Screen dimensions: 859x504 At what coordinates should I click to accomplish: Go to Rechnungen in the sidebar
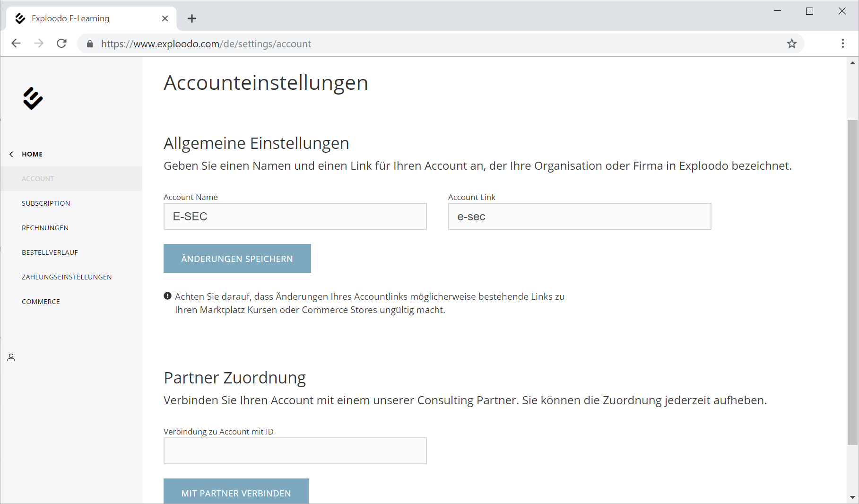45,228
